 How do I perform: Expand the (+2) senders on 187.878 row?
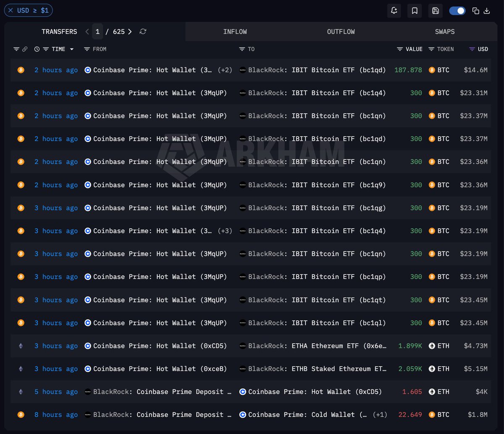click(x=225, y=70)
